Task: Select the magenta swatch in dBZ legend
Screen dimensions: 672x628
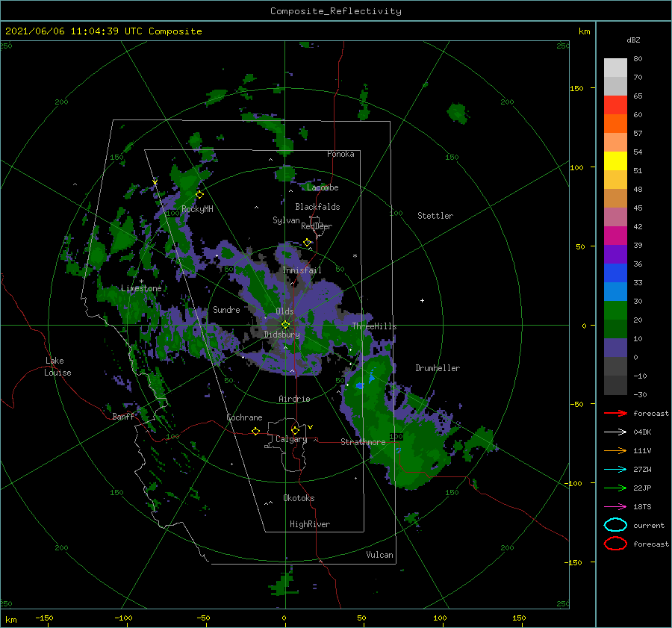Action: click(x=615, y=235)
